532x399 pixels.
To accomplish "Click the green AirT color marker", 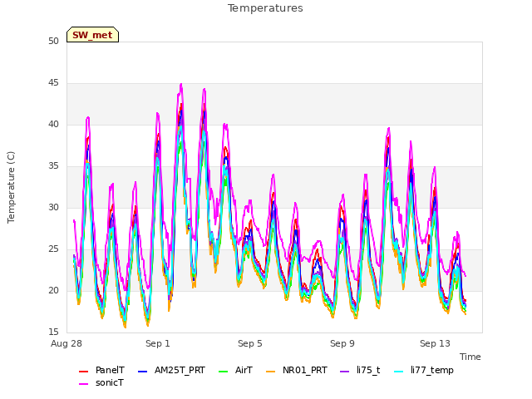I will point(224,372).
